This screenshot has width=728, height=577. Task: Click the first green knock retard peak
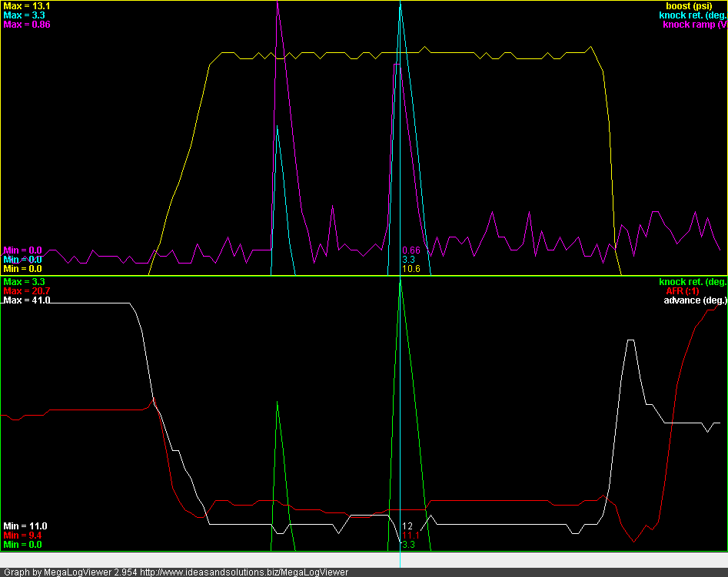(278, 403)
